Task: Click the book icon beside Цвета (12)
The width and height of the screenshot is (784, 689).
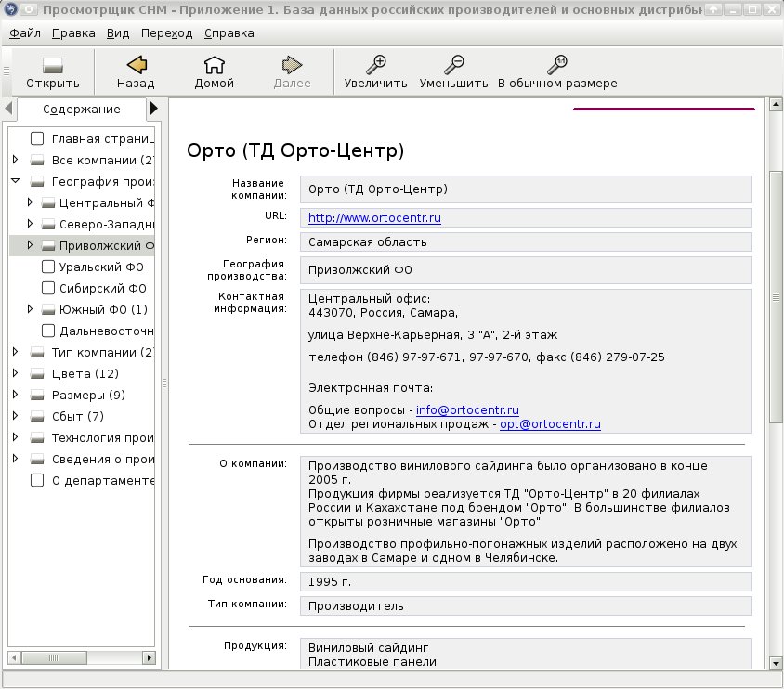Action: (37, 373)
